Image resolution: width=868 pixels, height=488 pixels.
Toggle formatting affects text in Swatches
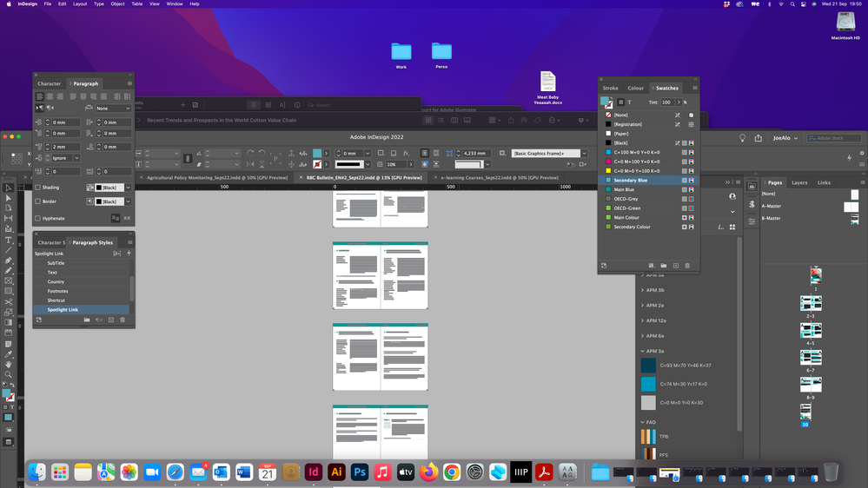coord(629,102)
